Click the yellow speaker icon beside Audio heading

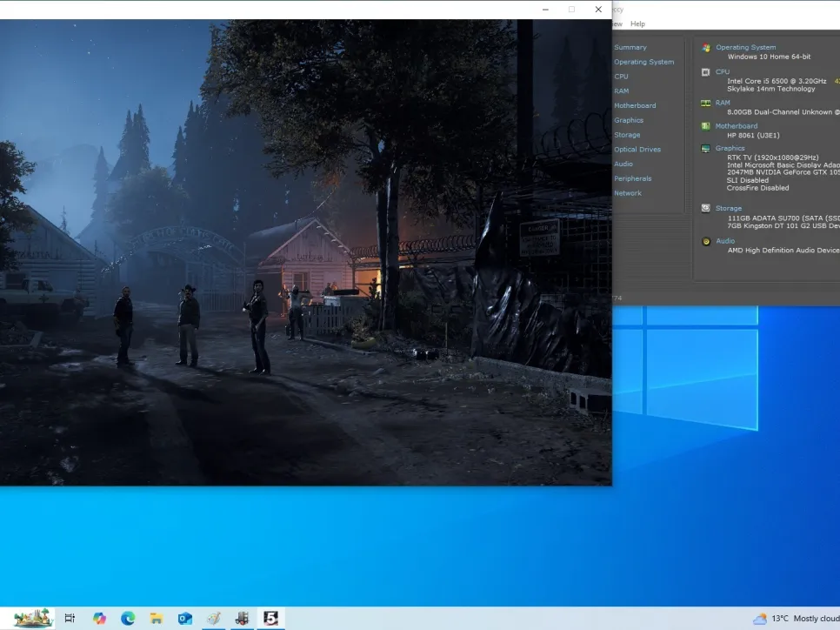706,241
